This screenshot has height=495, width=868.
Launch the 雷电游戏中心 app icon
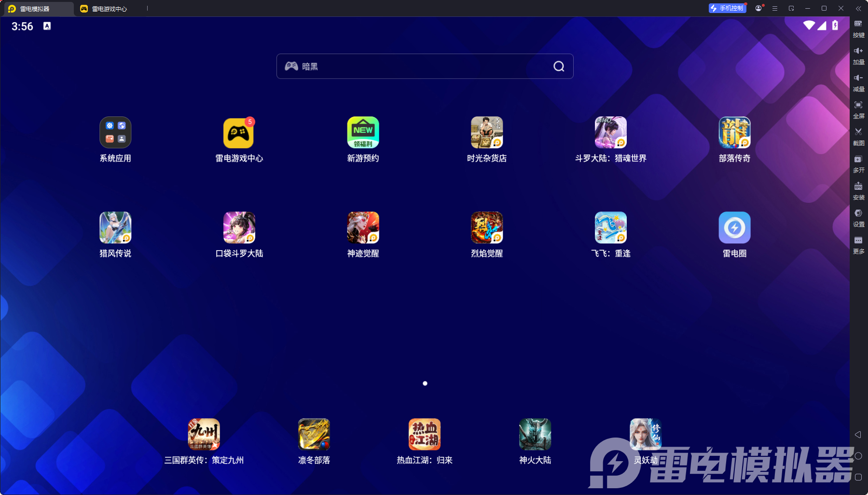pyautogui.click(x=239, y=133)
